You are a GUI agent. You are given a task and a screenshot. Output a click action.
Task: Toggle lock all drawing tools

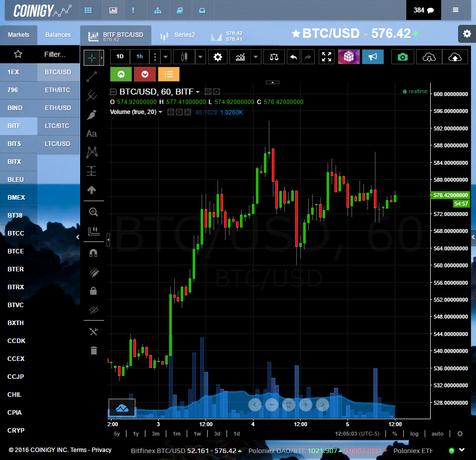94,291
